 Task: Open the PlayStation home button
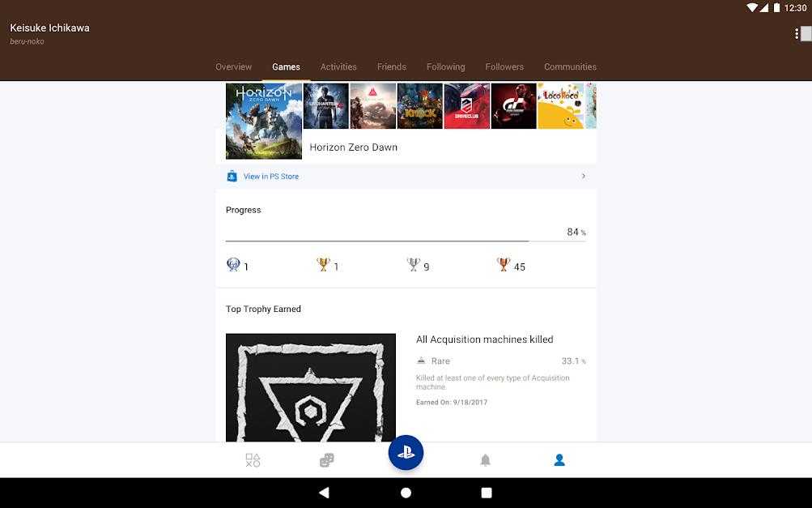(406, 453)
